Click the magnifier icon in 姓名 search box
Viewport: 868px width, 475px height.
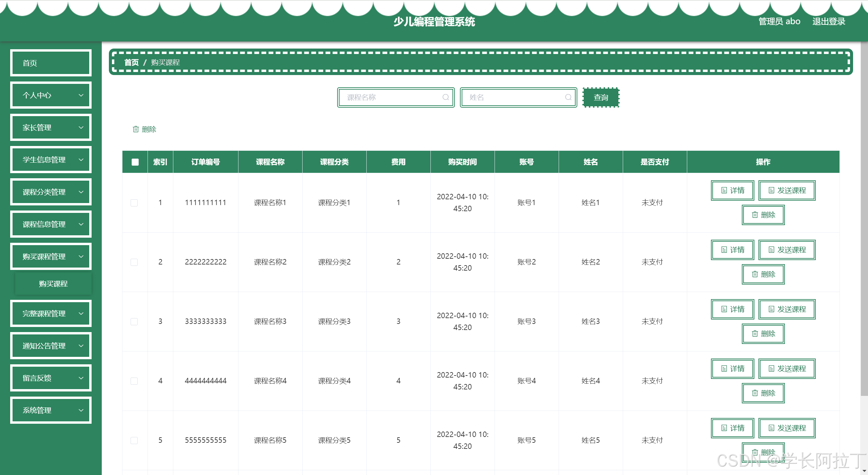(x=568, y=97)
